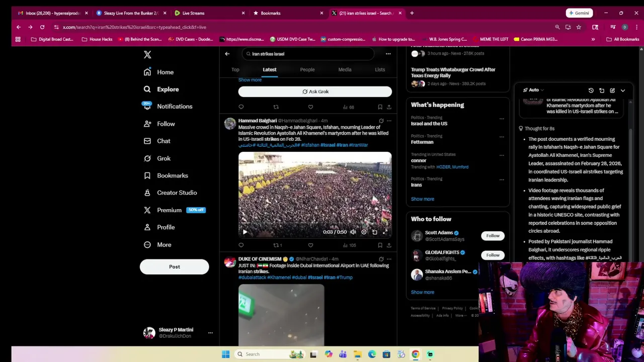The height and width of the screenshot is (362, 644).
Task: Click Chrome reload page button
Action: click(x=42, y=27)
